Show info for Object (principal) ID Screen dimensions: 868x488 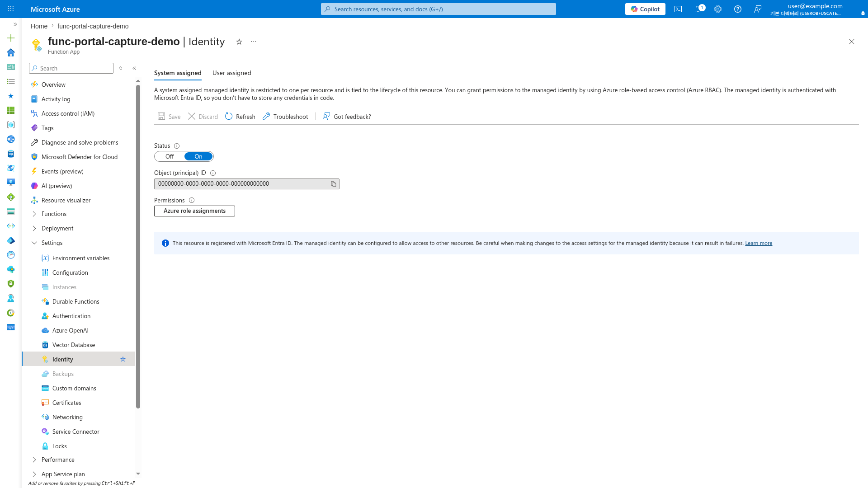coord(213,173)
